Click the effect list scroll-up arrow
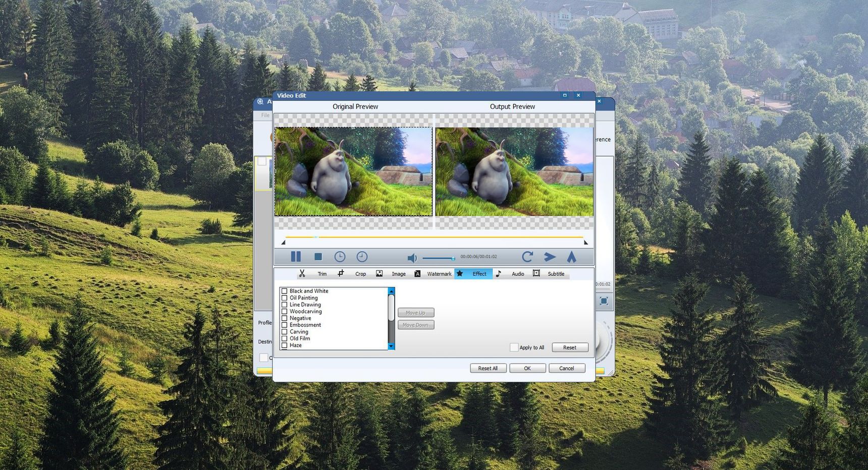The image size is (868, 470). (391, 291)
